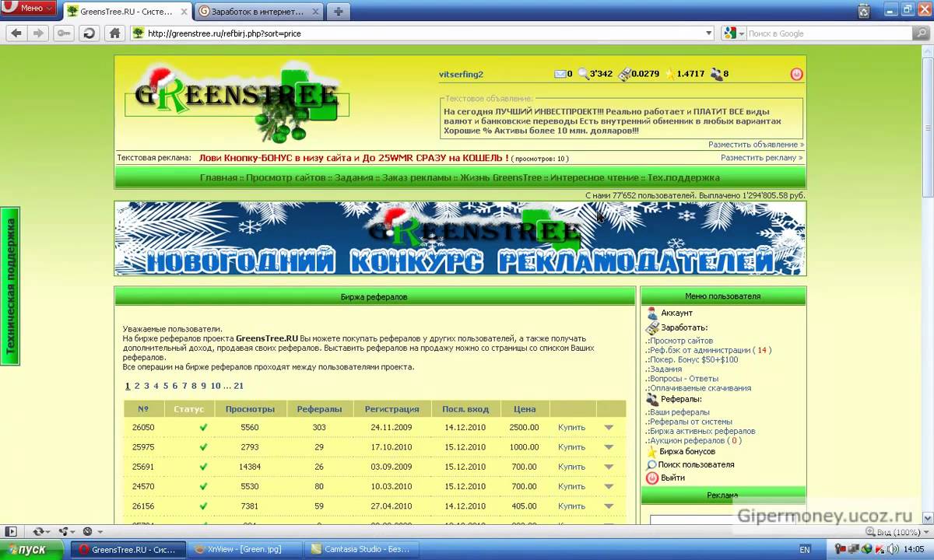Switch to the GreensTree.RU browser tab
Image resolution: width=934 pixels, height=560 pixels.
tap(127, 11)
